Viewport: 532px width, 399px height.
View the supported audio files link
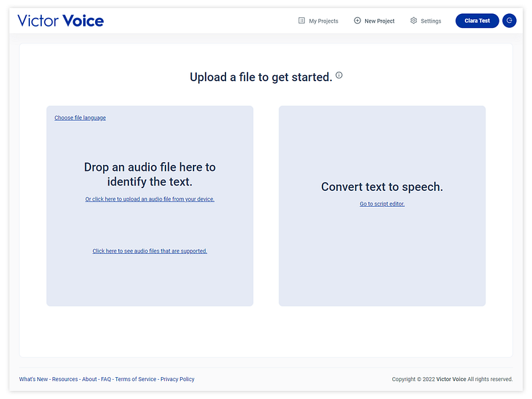(150, 251)
